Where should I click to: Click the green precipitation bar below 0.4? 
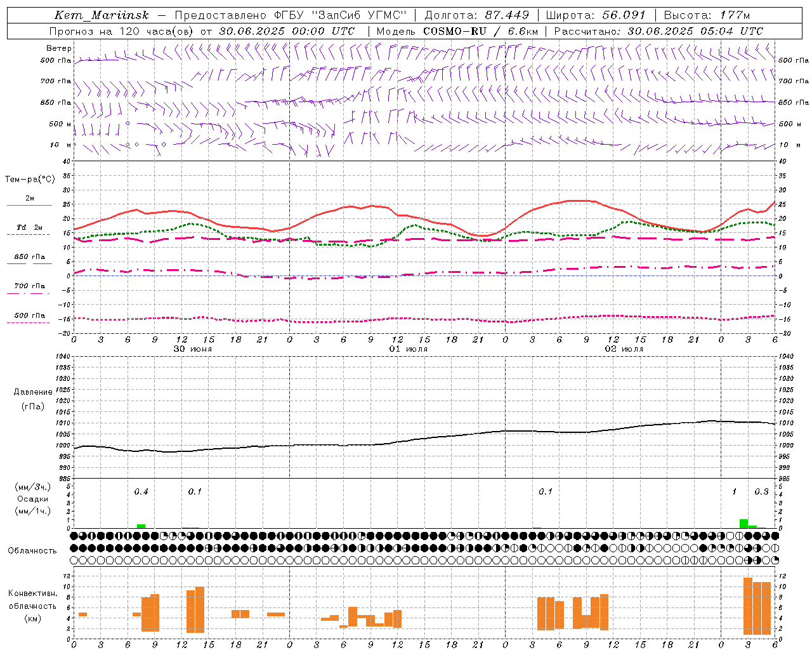(141, 526)
